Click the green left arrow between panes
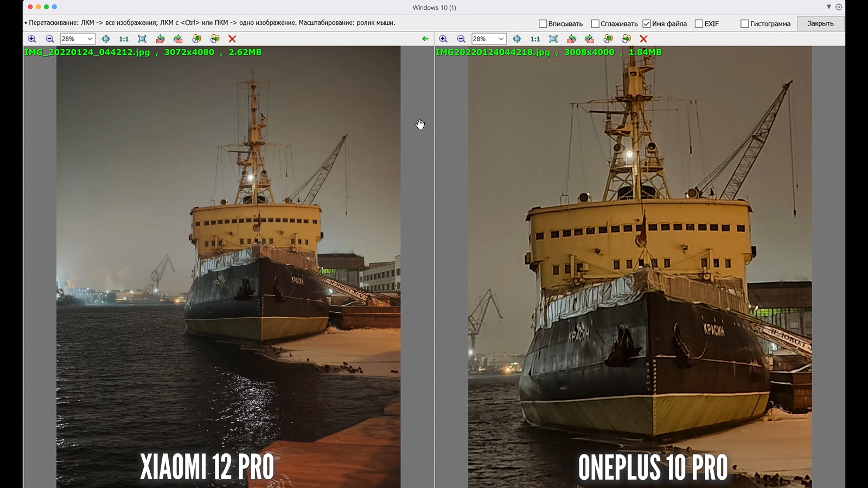This screenshot has width=868, height=488. (x=425, y=39)
